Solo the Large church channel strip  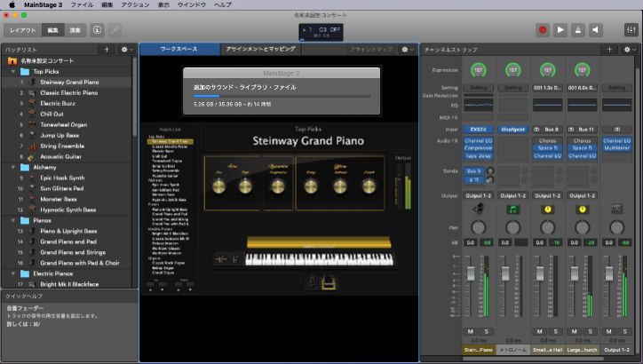pyautogui.click(x=590, y=331)
